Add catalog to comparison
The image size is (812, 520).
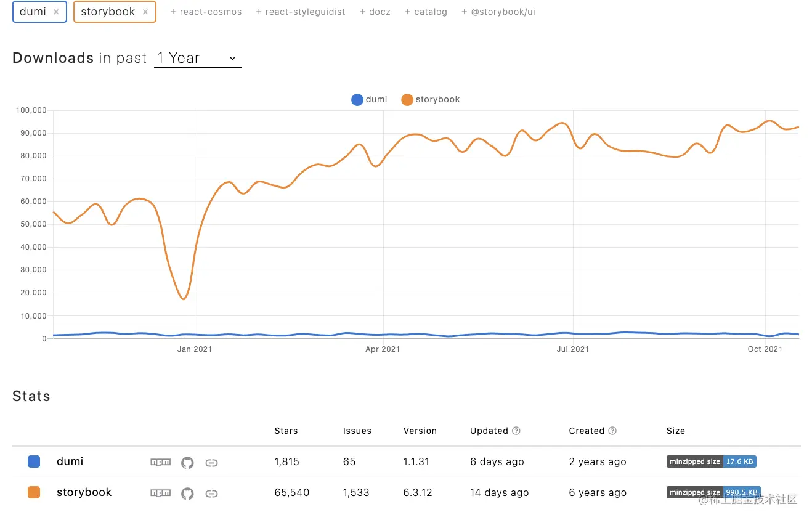[x=426, y=12]
